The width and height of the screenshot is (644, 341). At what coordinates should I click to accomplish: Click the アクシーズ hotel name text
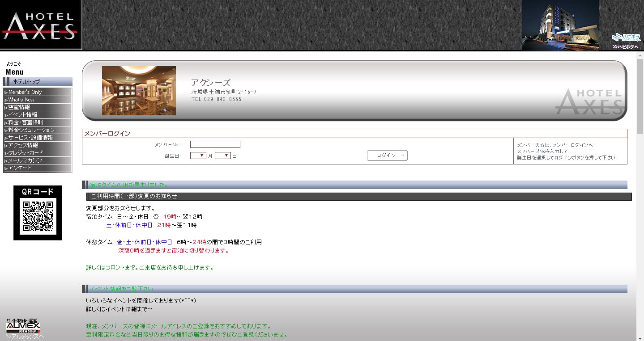210,83
